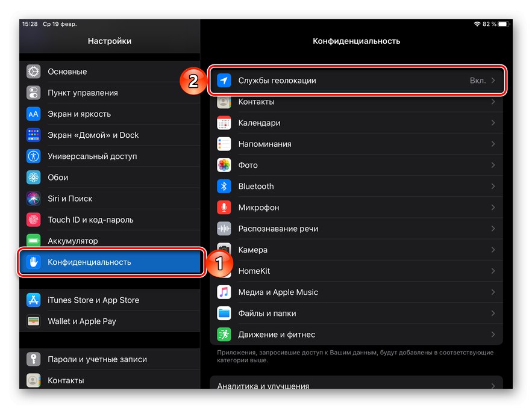The height and width of the screenshot is (408, 532).
Task: Open the Напоминания chevron arrow
Action: pos(493,144)
